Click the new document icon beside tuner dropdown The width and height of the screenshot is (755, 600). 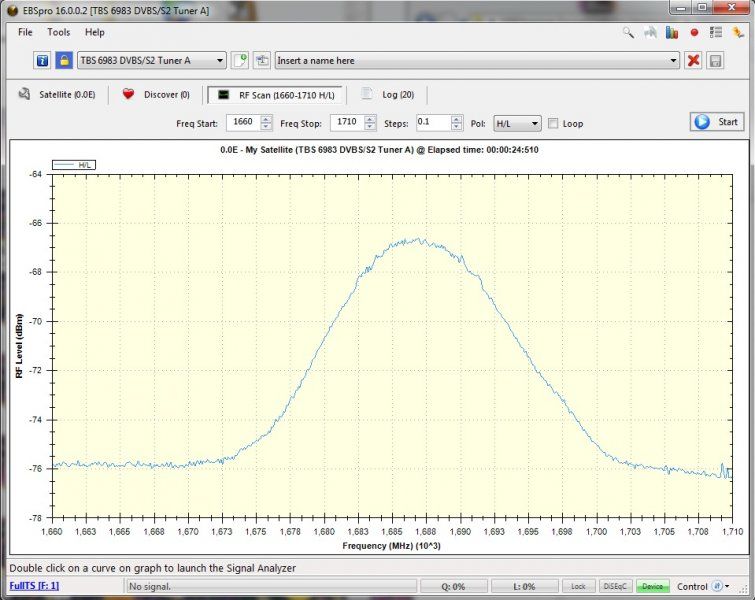tap(240, 61)
